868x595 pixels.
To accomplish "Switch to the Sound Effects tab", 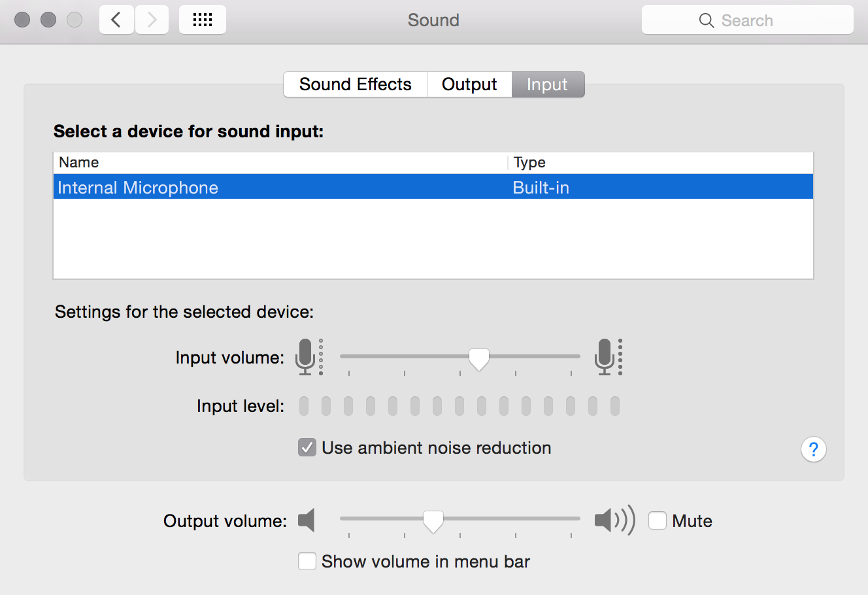I will tap(356, 84).
